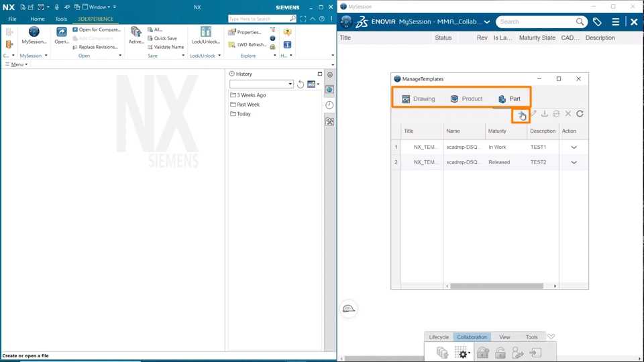Toggle full screen mode in NX
644x362 pixels.
click(x=303, y=19)
